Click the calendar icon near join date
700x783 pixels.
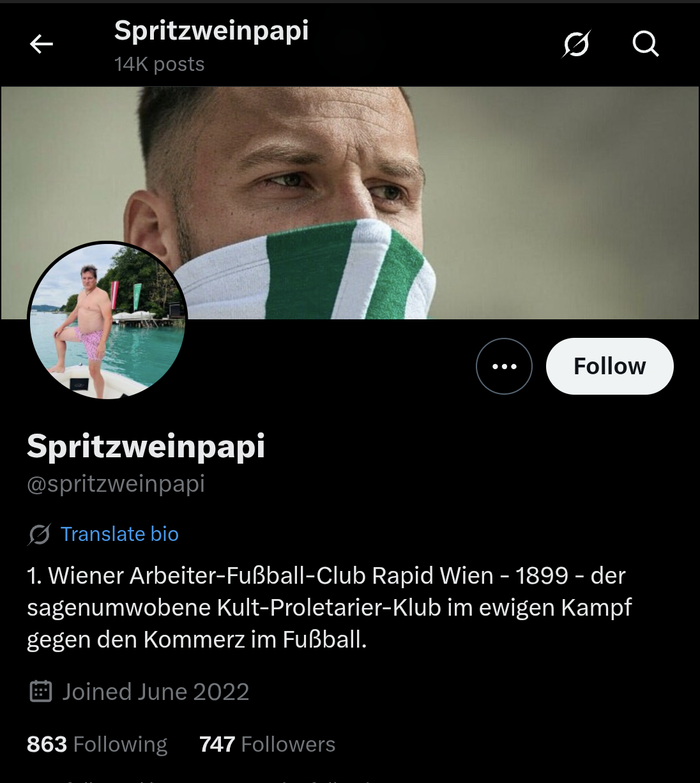pyautogui.click(x=41, y=692)
